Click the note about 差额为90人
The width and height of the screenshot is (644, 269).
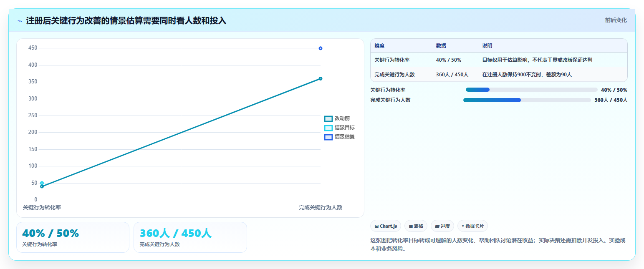527,75
